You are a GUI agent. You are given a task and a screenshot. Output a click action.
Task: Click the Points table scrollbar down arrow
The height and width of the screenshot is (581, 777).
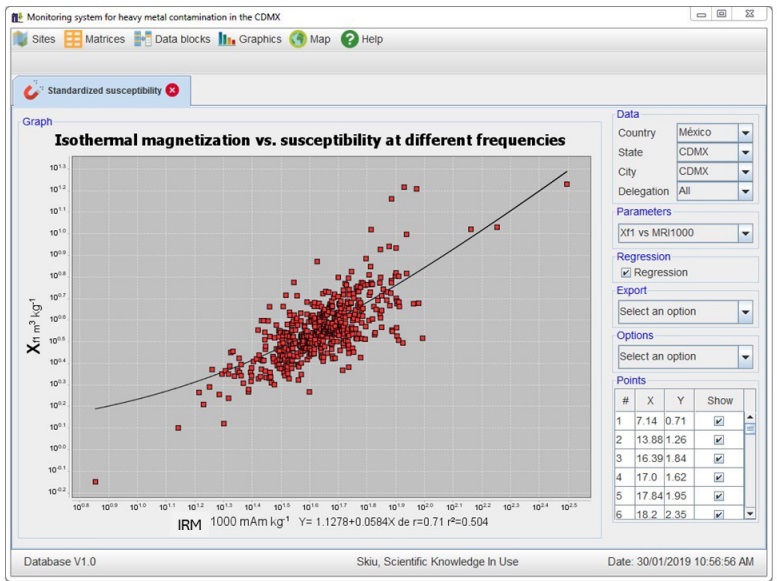751,513
